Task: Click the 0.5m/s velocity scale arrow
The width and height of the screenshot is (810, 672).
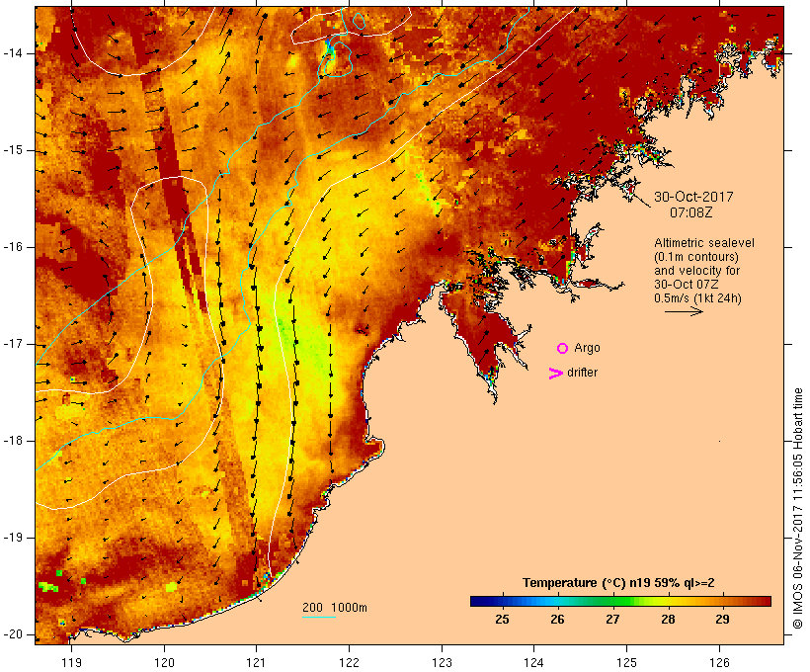Action: click(x=684, y=311)
